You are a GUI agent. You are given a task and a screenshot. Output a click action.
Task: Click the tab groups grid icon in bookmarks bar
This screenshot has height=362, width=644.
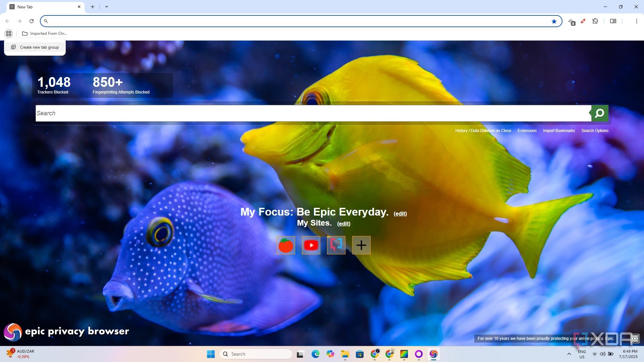(x=9, y=34)
